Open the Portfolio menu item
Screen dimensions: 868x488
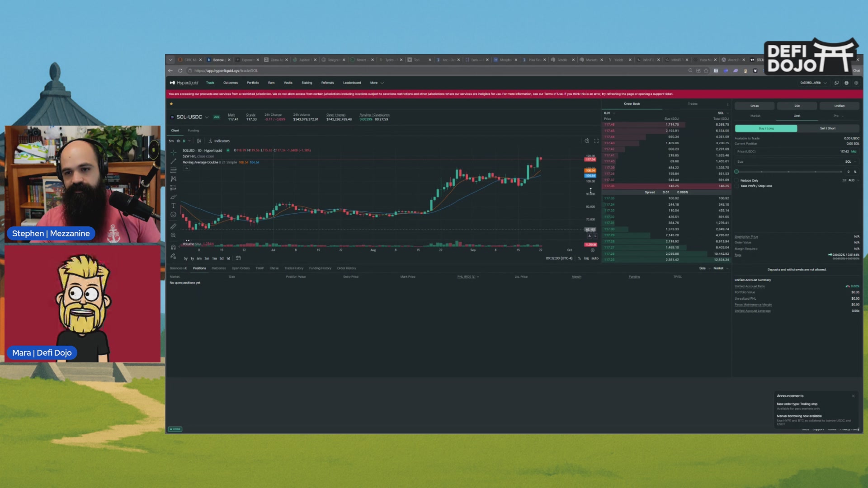tap(253, 83)
